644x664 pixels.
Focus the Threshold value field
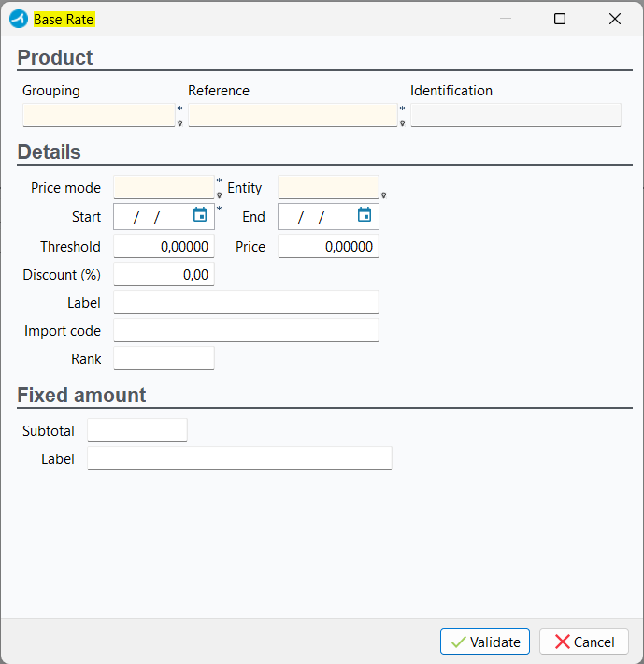pos(164,247)
